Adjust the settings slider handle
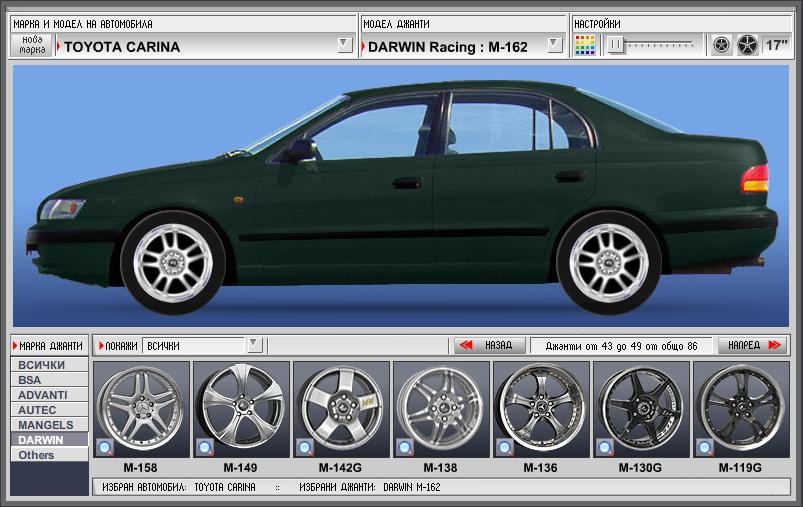Screen dimensions: 803x507 click(x=616, y=45)
